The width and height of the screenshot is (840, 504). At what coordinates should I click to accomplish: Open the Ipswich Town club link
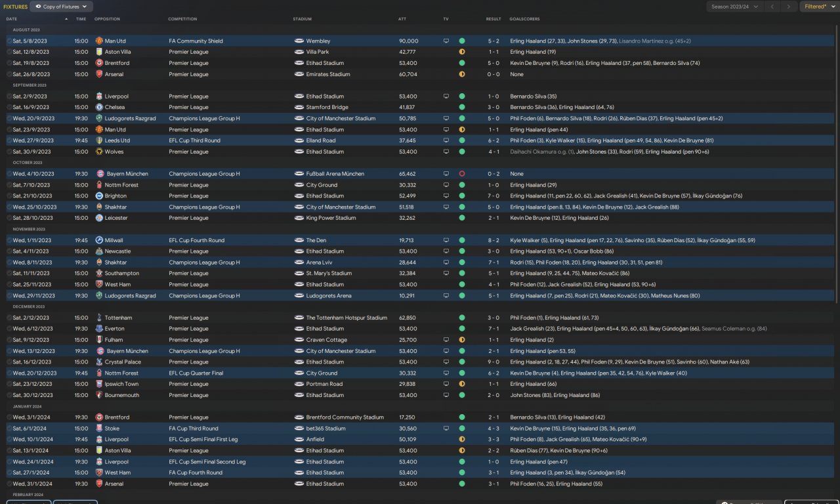click(121, 384)
